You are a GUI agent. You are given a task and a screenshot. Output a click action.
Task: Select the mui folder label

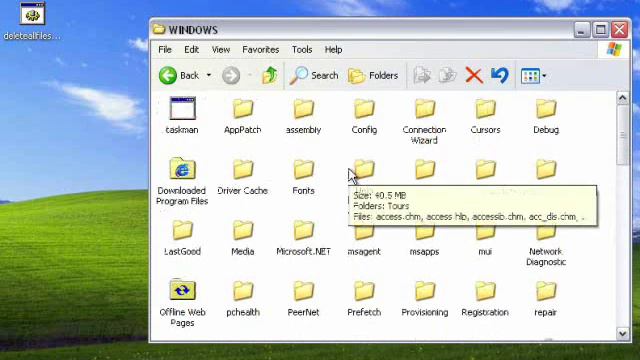(x=485, y=252)
